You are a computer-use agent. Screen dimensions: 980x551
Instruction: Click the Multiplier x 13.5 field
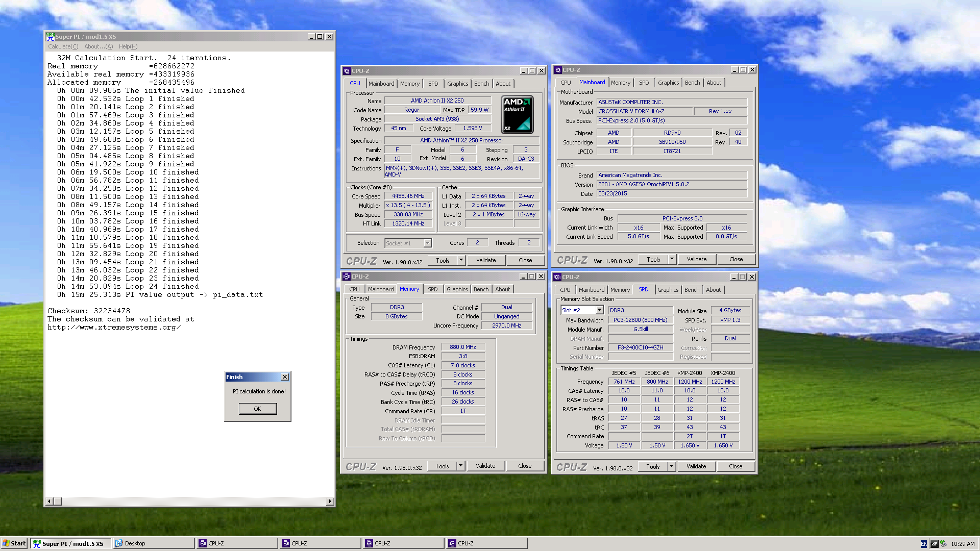tap(408, 206)
